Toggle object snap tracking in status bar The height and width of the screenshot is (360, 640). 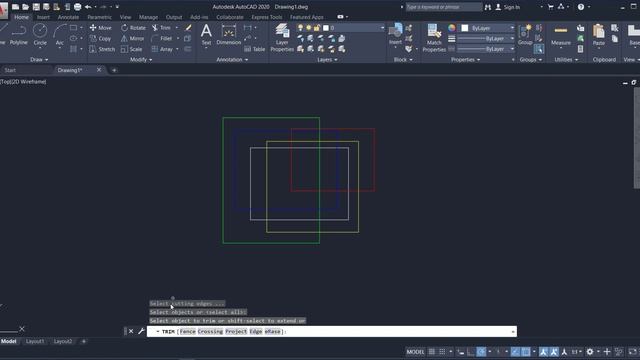point(516,351)
